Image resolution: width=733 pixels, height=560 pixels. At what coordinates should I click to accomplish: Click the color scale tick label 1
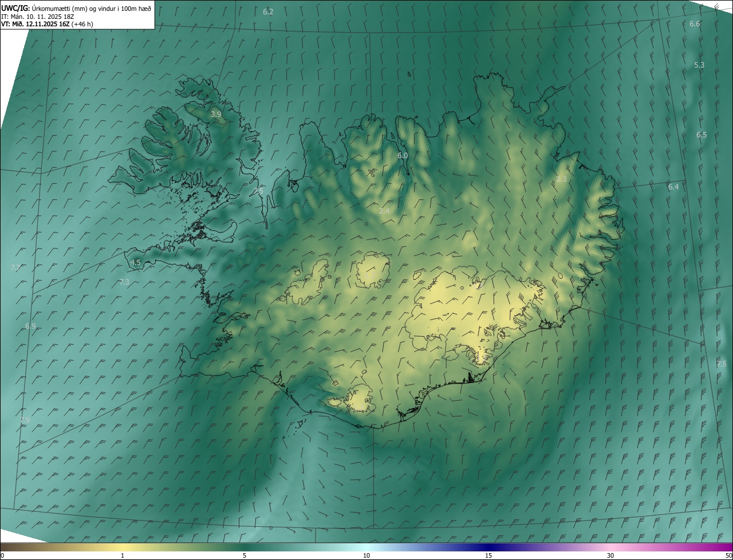(x=123, y=556)
